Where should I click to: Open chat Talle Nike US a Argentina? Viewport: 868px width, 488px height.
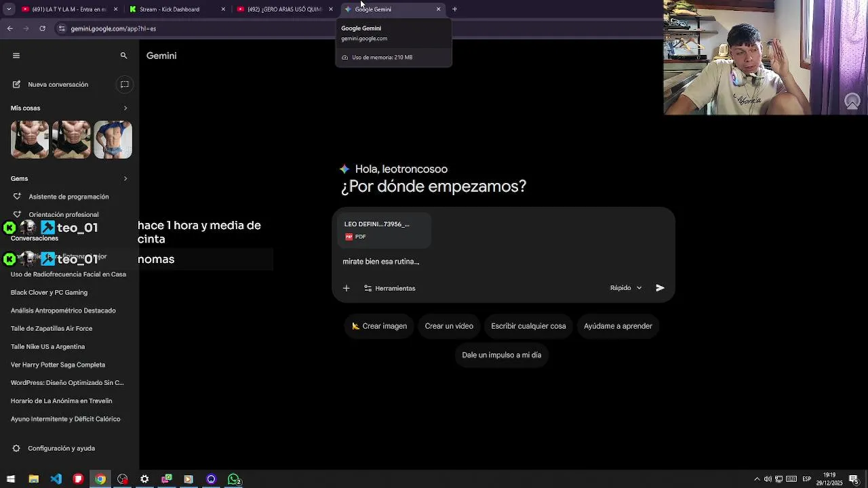tap(47, 346)
